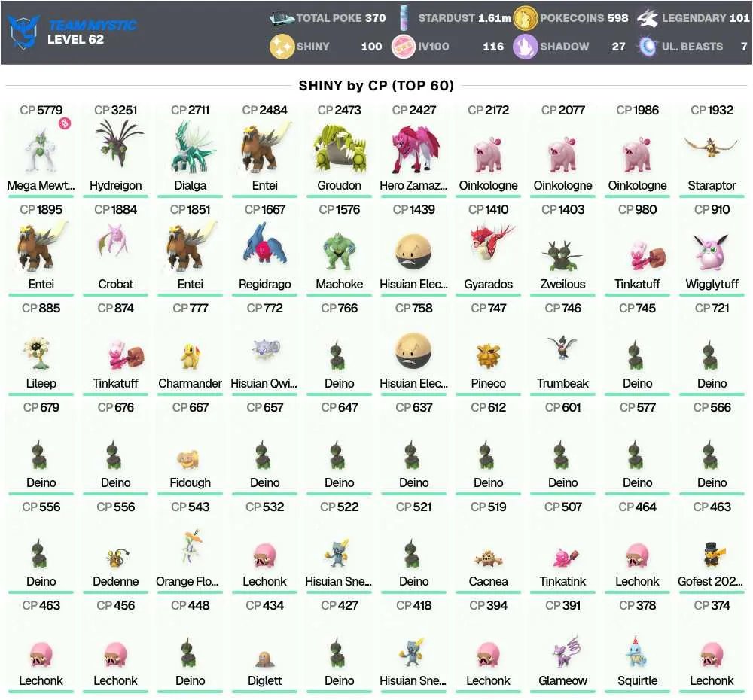Click the 'Pineco' name label
The image size is (753, 700).
click(489, 384)
